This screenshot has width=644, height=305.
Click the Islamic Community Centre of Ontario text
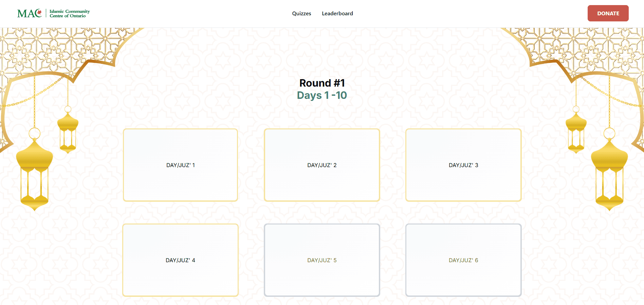click(70, 14)
